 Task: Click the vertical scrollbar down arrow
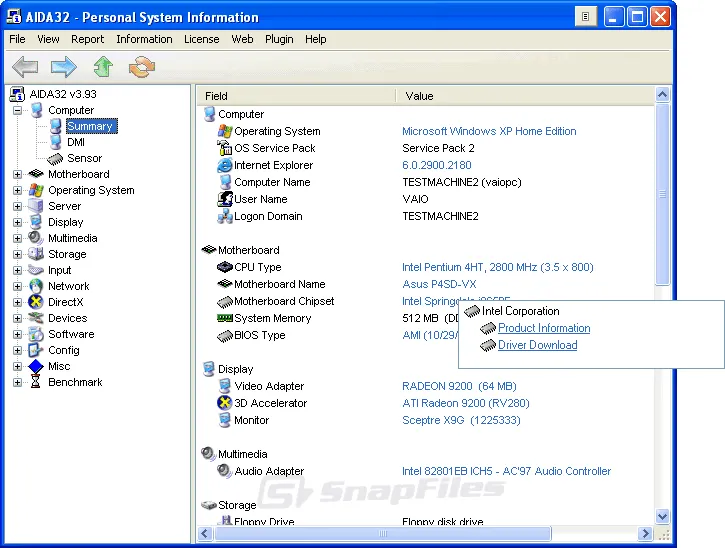pos(663,516)
